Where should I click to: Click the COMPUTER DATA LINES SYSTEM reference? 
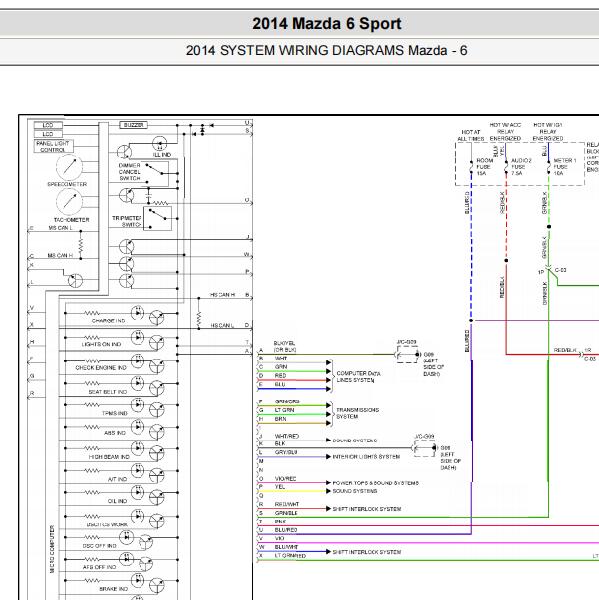358,377
